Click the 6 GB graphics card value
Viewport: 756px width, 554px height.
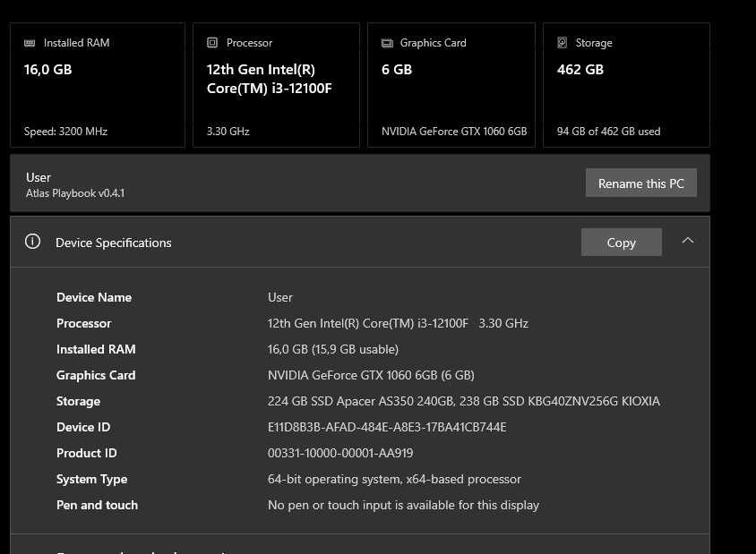click(x=397, y=69)
